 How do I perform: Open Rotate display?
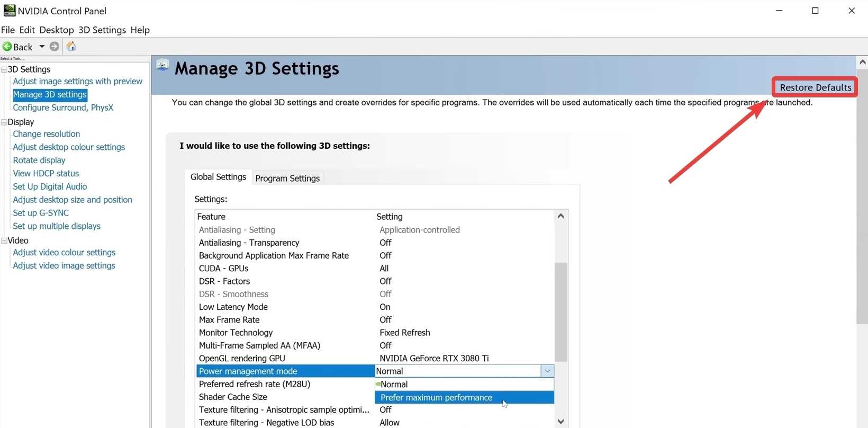click(x=39, y=160)
